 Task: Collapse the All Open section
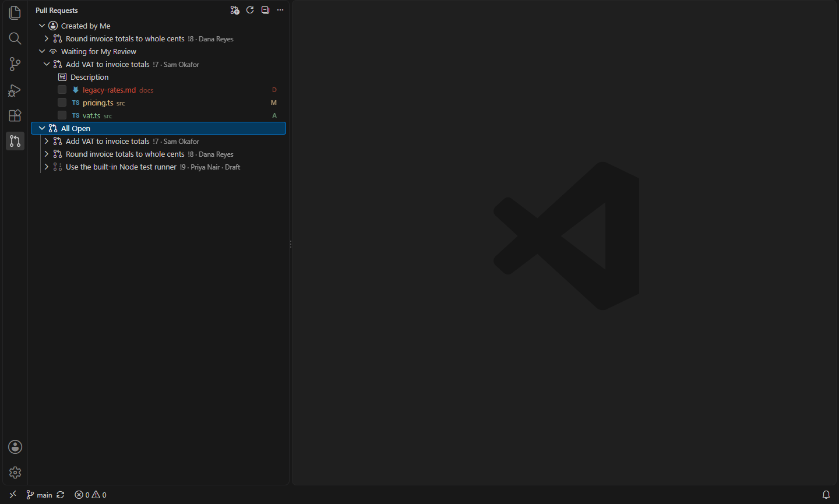[x=42, y=128]
